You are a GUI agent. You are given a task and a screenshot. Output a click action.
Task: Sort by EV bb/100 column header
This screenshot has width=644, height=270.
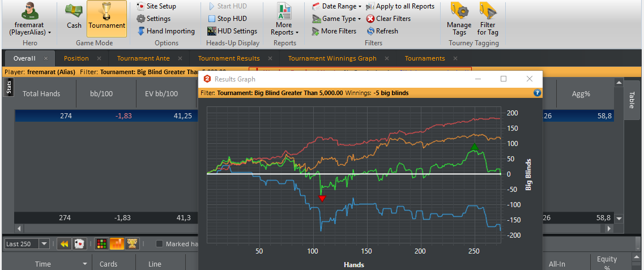pyautogui.click(x=161, y=93)
